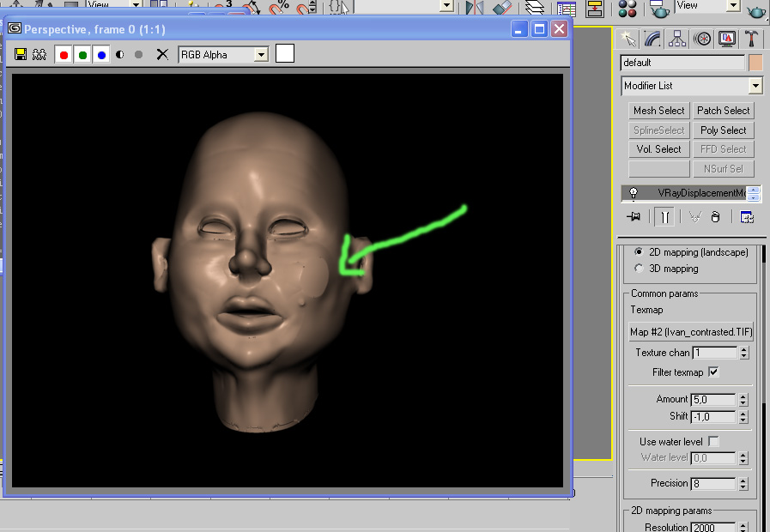Screen dimensions: 770x532
Task: Click the modifier stack scroll arrows
Action: 754,193
